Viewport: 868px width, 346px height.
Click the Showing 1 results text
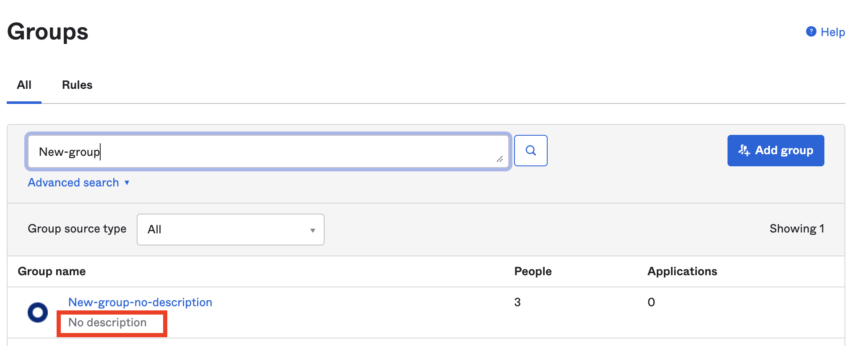[797, 228]
